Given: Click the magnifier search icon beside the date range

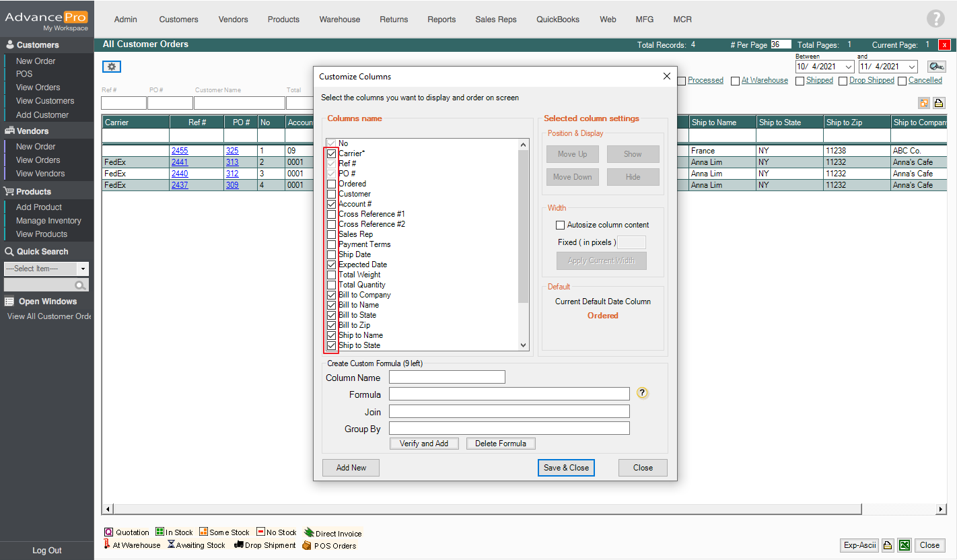Looking at the screenshot, I should click(936, 67).
